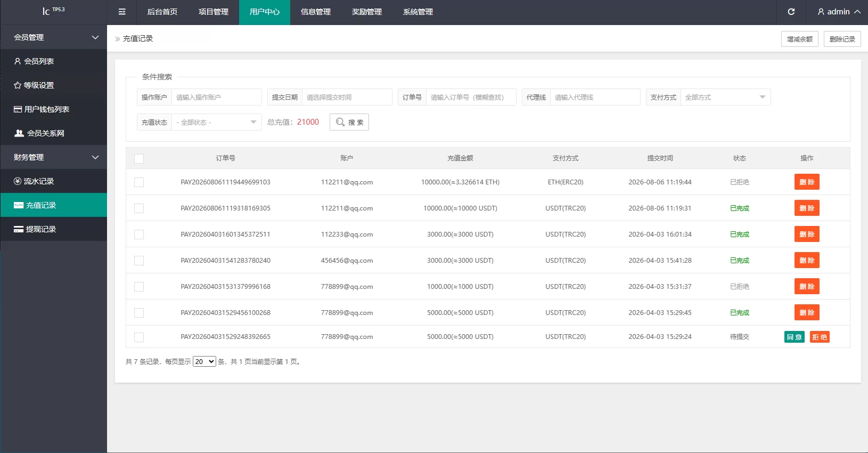Click the admin user avatar icon
This screenshot has height=453, width=868.
click(821, 12)
